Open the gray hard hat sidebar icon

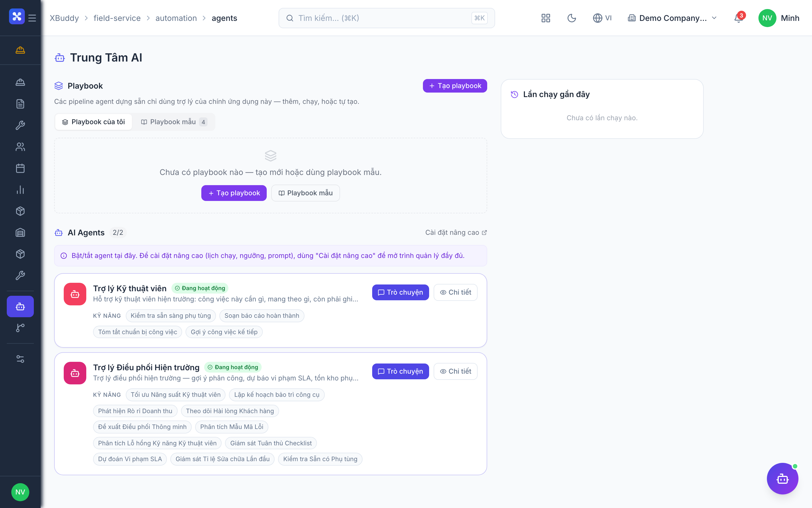pyautogui.click(x=20, y=82)
